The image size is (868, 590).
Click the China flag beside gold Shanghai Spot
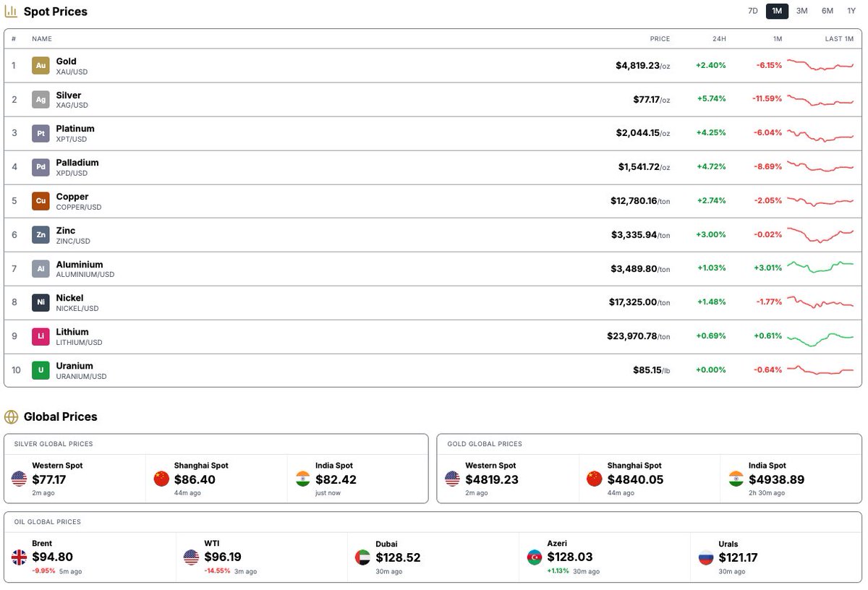click(594, 479)
